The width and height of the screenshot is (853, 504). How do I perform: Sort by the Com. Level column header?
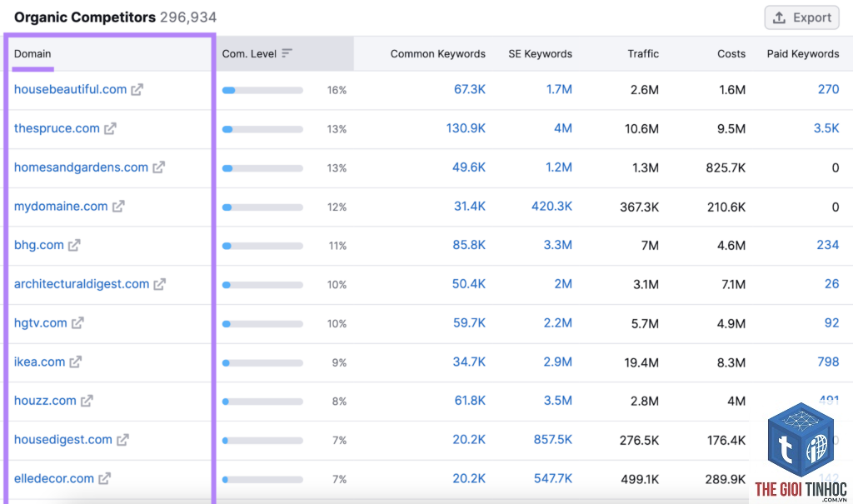pos(249,54)
